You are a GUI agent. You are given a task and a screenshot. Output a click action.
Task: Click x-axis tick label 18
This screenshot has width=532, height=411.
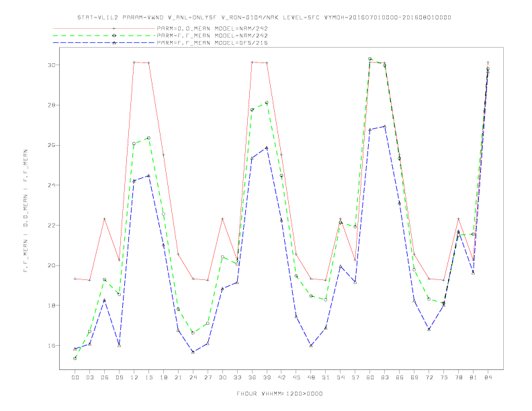click(x=163, y=377)
